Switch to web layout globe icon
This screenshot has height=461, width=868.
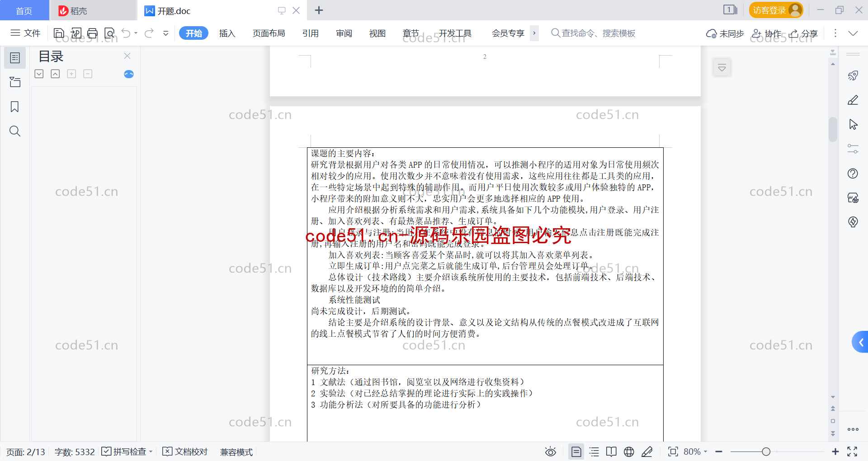coord(629,452)
